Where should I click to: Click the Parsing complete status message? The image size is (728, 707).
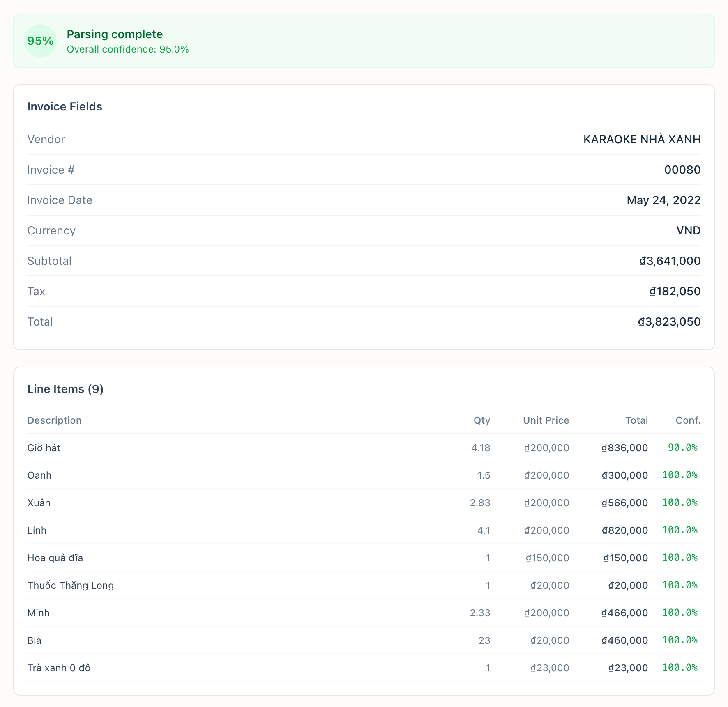point(115,34)
